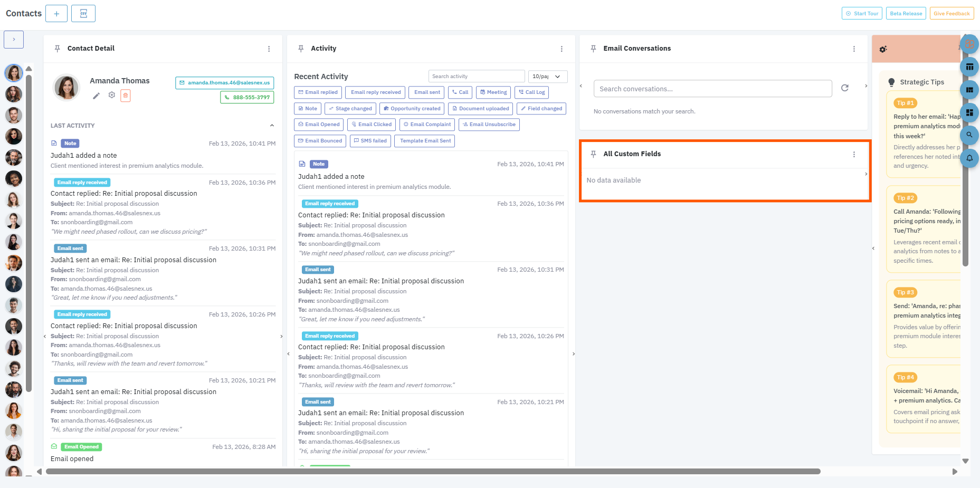Screen dimensions: 980x488
Task: Click the Start Tour button
Action: (861, 14)
